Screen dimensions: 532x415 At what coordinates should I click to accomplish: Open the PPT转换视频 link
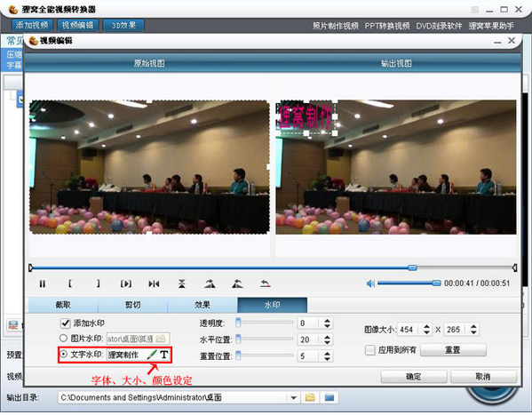387,26
